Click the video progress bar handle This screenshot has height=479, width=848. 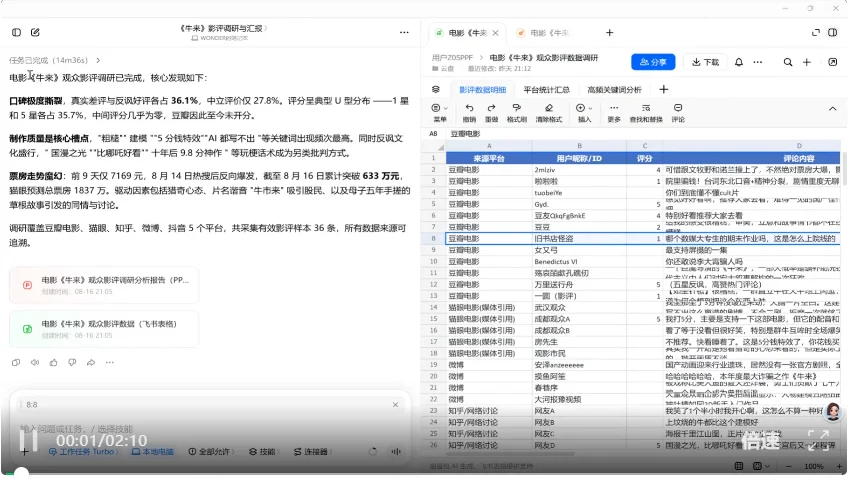21,474
